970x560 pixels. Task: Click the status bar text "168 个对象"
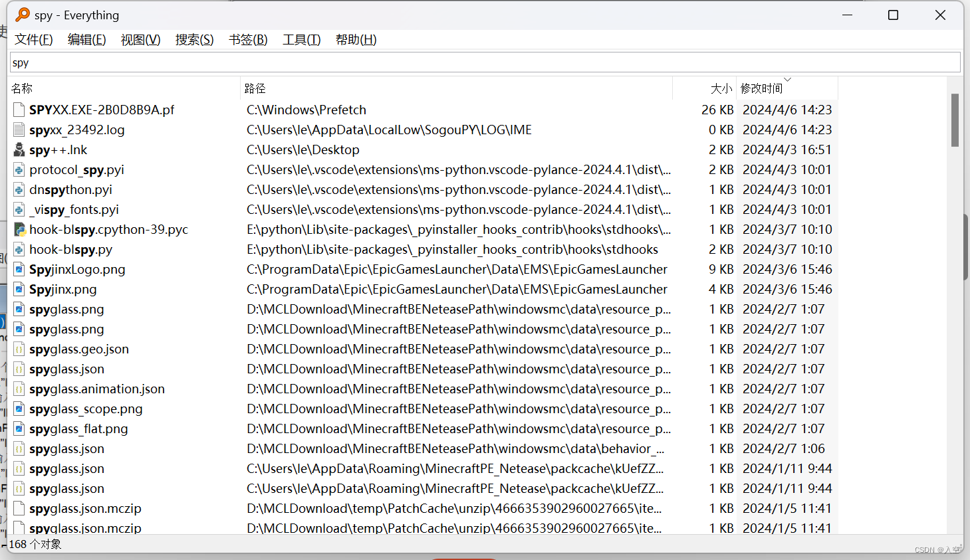coord(35,544)
